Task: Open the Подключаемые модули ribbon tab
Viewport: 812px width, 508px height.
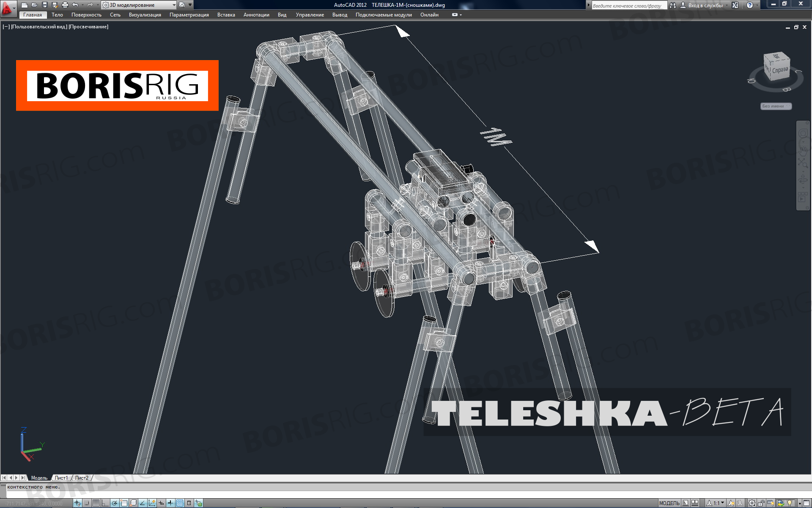Action: [x=384, y=15]
